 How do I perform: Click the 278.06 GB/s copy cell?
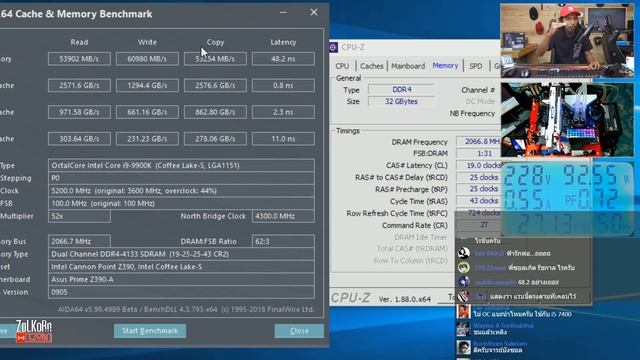tap(215, 139)
